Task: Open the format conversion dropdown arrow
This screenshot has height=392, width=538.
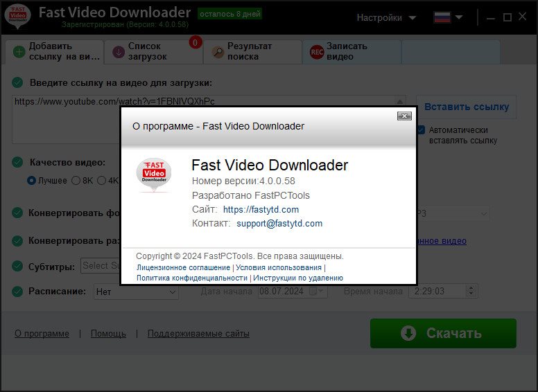Action: [x=484, y=214]
